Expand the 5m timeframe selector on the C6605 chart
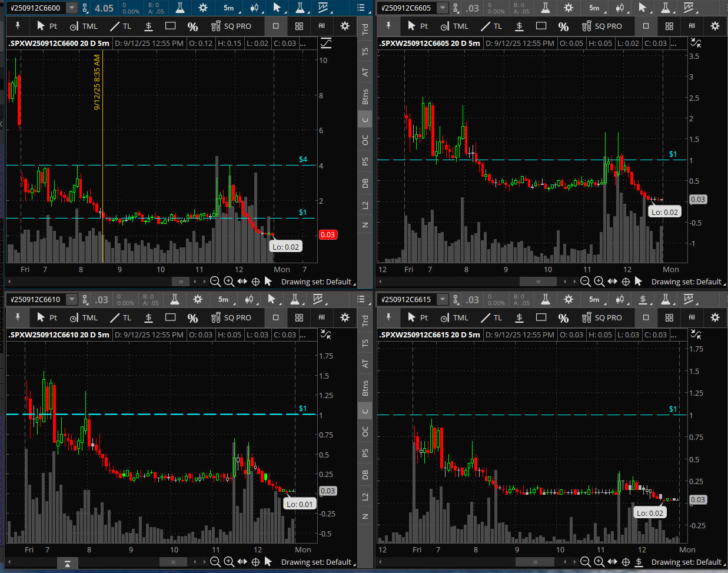The image size is (728, 573). 596,8
